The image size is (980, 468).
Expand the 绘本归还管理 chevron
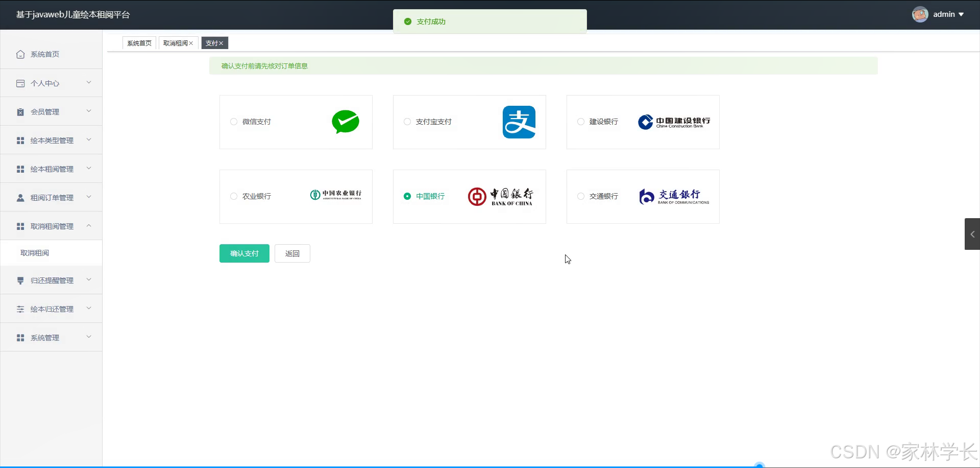point(89,308)
